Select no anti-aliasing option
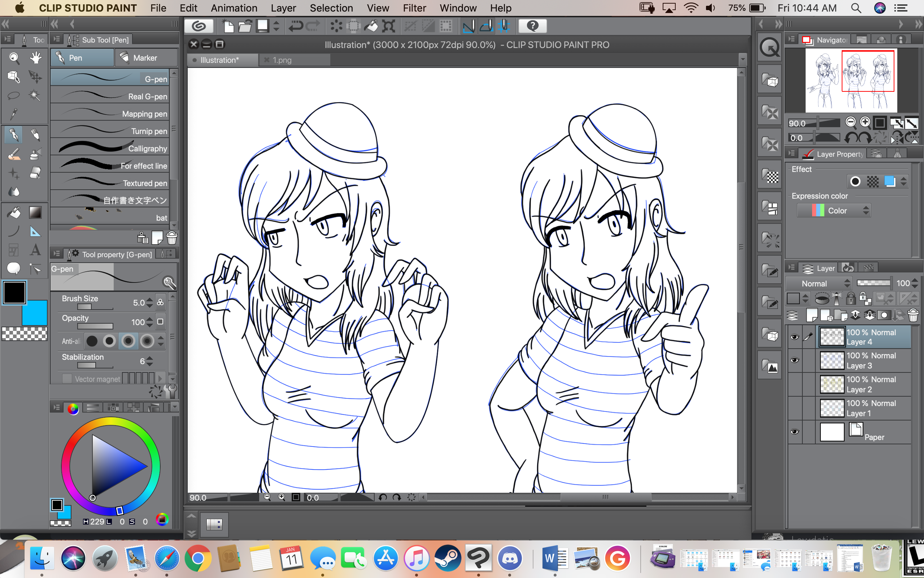This screenshot has width=924, height=578. (x=92, y=341)
